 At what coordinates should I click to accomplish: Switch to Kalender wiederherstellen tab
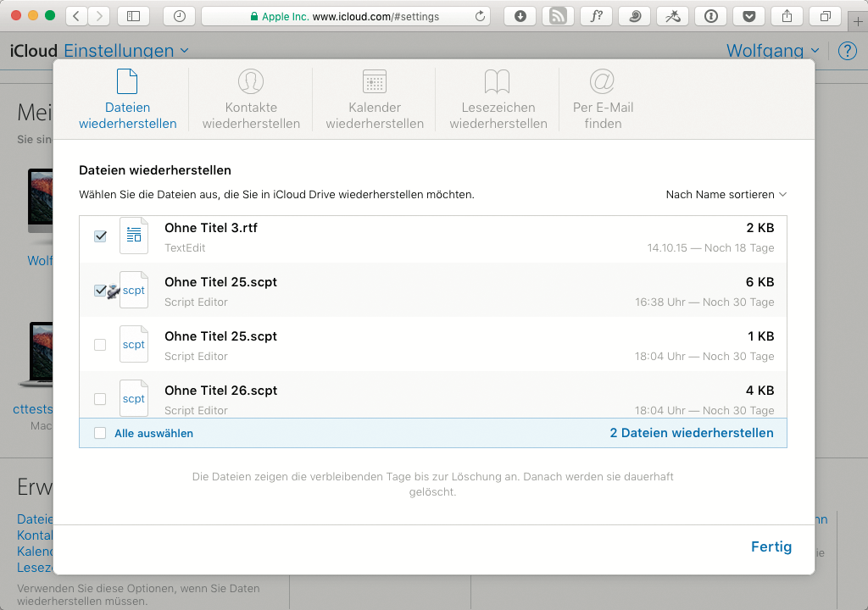point(375,100)
